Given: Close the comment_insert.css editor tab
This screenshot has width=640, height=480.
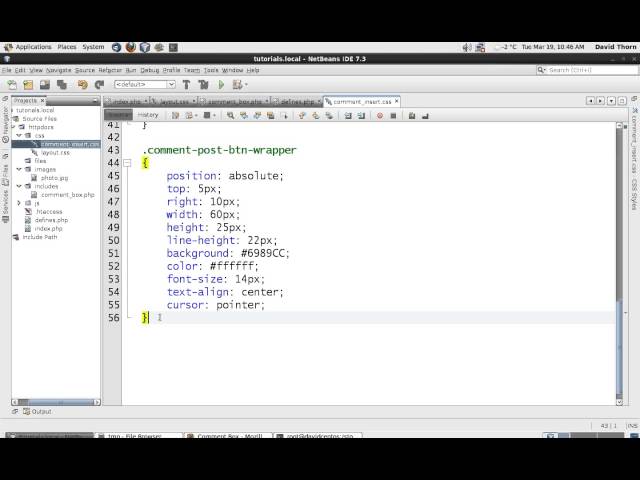Looking at the screenshot, I should 397,101.
